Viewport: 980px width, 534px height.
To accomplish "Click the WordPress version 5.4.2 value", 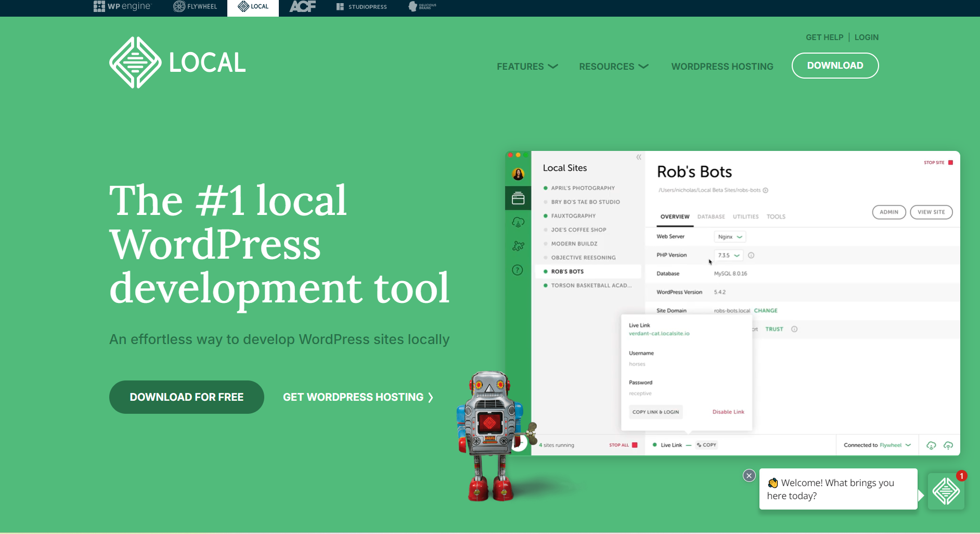I will pyautogui.click(x=720, y=293).
